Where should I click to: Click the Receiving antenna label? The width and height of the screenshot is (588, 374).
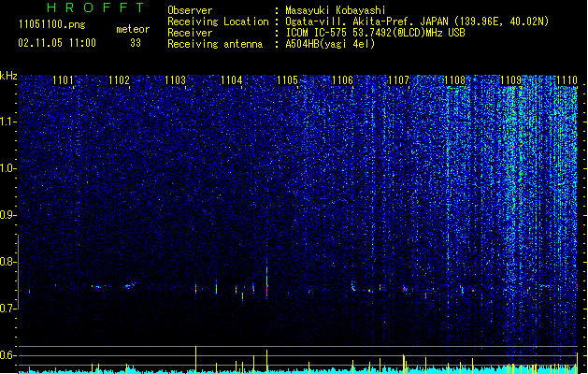pyautogui.click(x=215, y=44)
